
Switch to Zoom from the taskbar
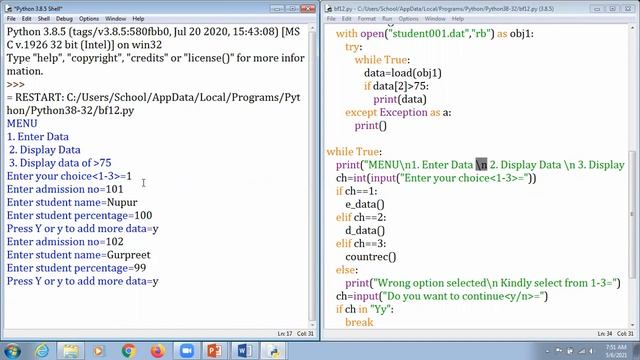pos(187,351)
